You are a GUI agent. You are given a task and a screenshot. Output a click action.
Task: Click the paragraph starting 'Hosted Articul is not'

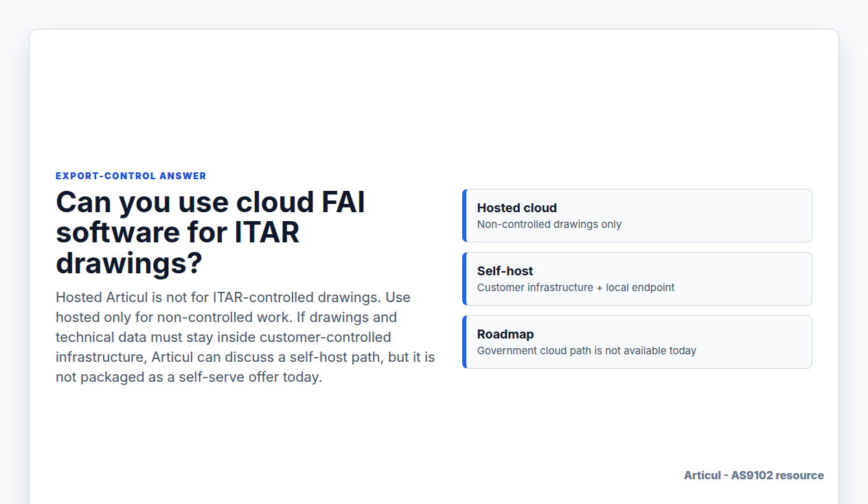245,337
